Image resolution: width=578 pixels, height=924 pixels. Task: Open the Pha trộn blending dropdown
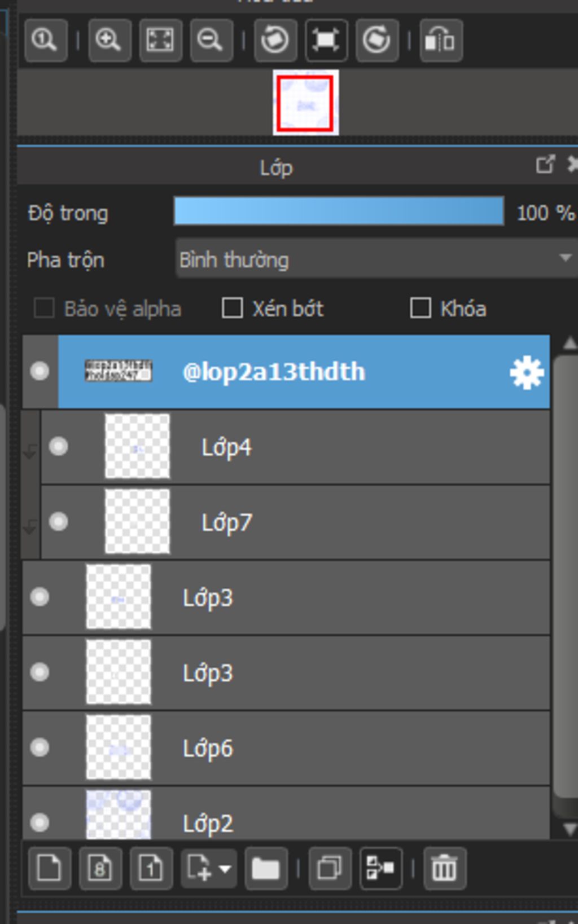point(376,258)
